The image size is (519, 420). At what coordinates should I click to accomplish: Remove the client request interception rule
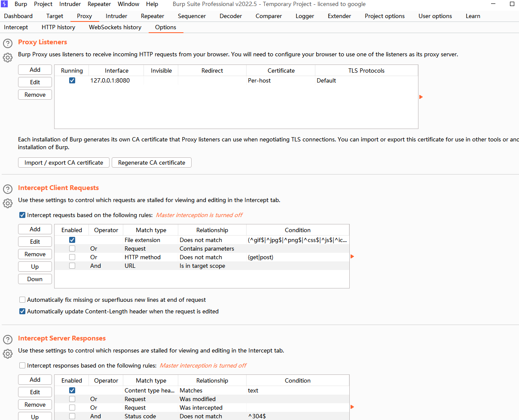click(35, 254)
